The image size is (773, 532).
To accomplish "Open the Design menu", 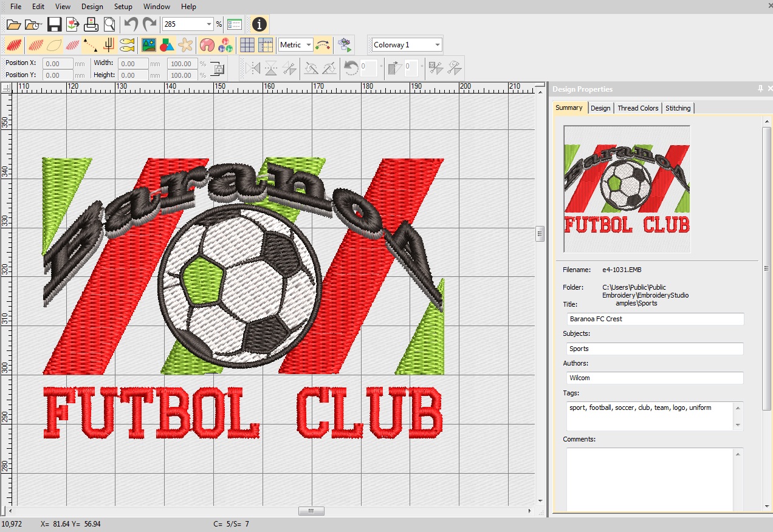I will click(x=92, y=7).
